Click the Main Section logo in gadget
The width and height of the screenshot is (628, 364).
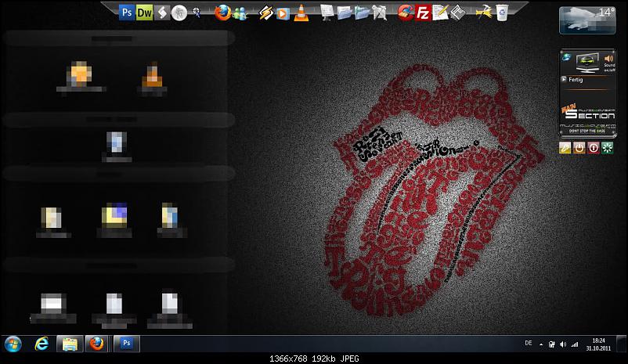point(588,112)
